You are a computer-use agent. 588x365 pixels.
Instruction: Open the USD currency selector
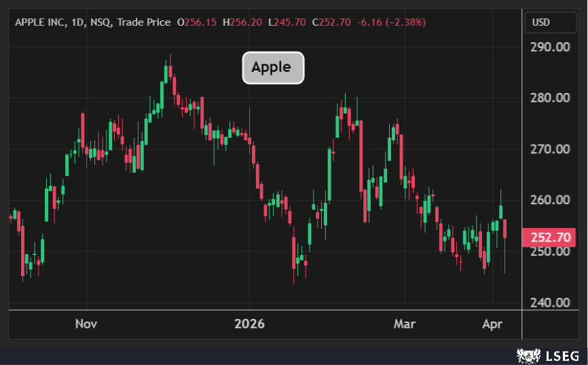pyautogui.click(x=550, y=22)
